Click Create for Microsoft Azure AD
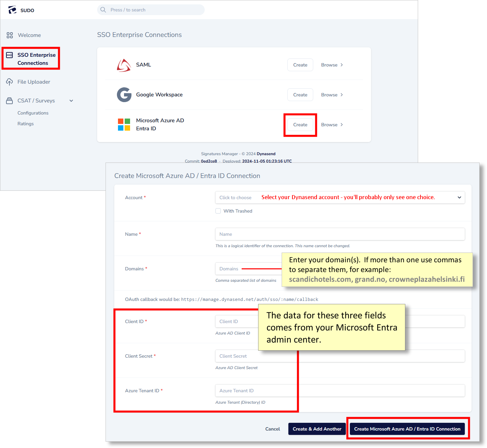This screenshot has width=487, height=448. point(300,125)
